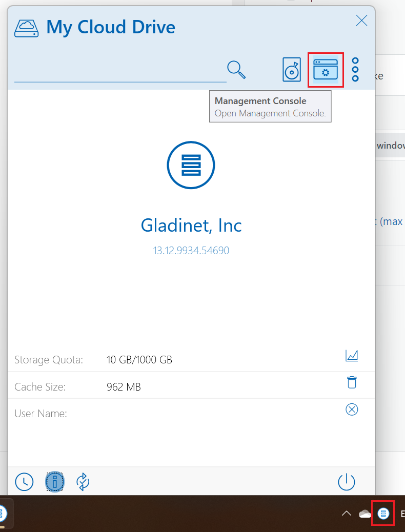
Task: Click the X icon beside User Name
Action: [352, 410]
